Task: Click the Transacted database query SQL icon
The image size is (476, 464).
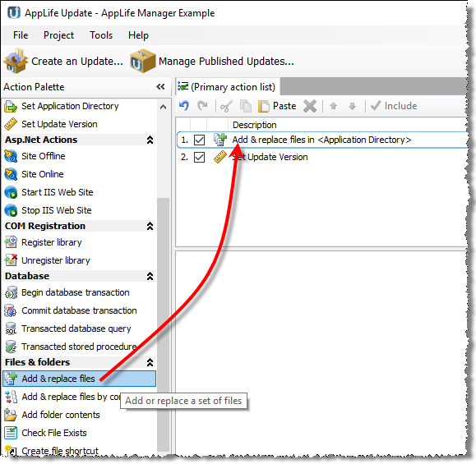Action: [x=11, y=328]
